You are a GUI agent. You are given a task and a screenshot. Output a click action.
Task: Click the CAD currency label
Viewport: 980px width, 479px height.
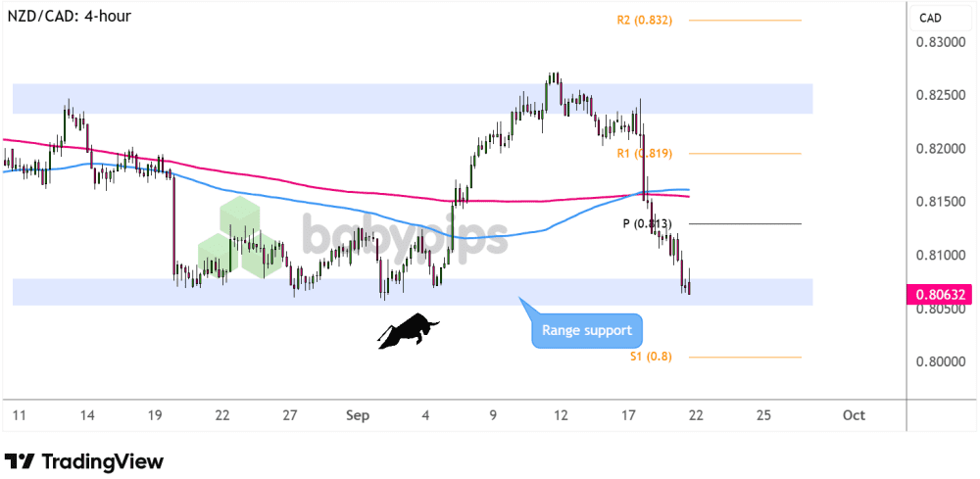pyautogui.click(x=929, y=18)
